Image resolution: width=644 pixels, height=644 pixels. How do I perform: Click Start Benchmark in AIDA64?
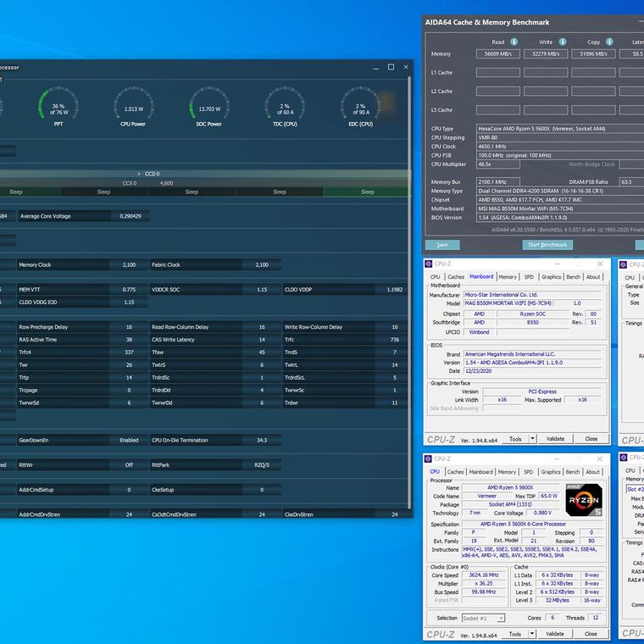[x=547, y=245]
